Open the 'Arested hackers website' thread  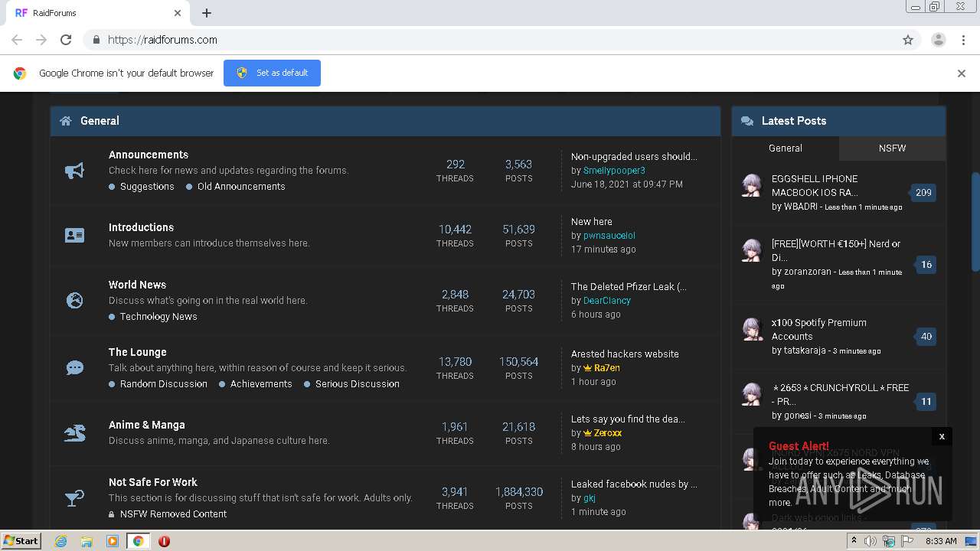click(625, 354)
